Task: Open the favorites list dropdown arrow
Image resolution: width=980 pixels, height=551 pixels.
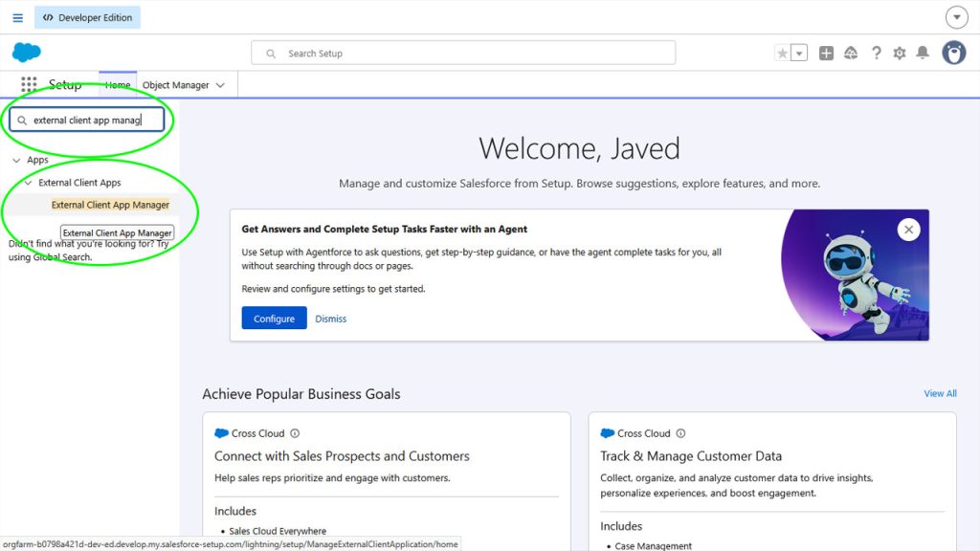Action: coord(799,54)
